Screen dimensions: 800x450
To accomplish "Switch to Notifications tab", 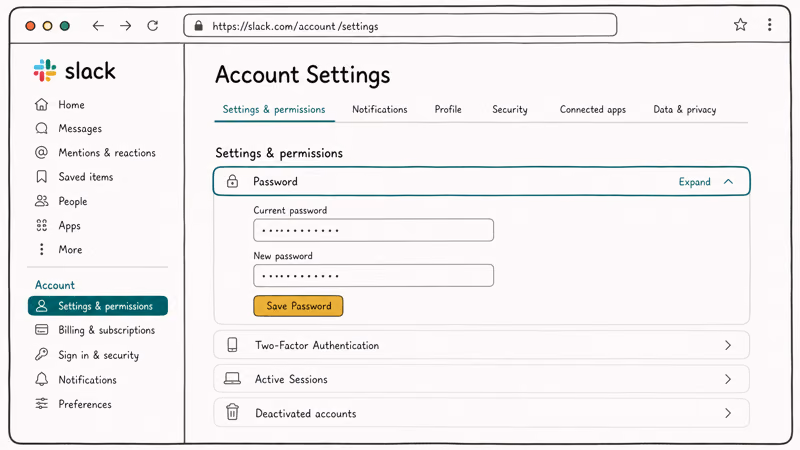I will click(380, 109).
